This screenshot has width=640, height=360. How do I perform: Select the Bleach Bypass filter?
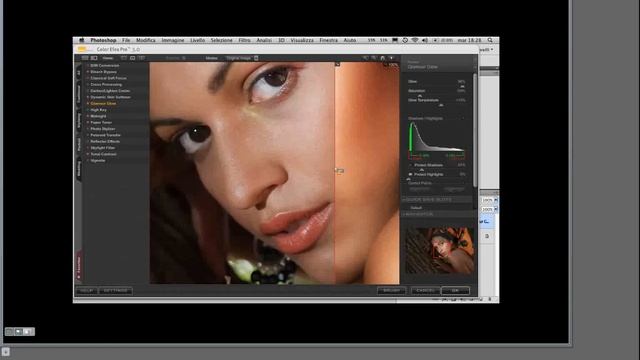[104, 72]
